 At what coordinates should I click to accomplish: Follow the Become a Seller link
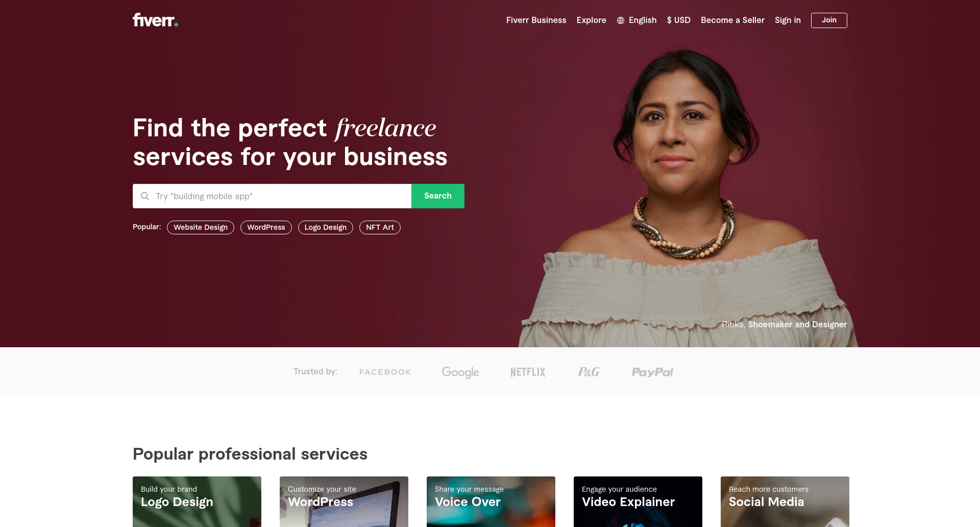[732, 20]
